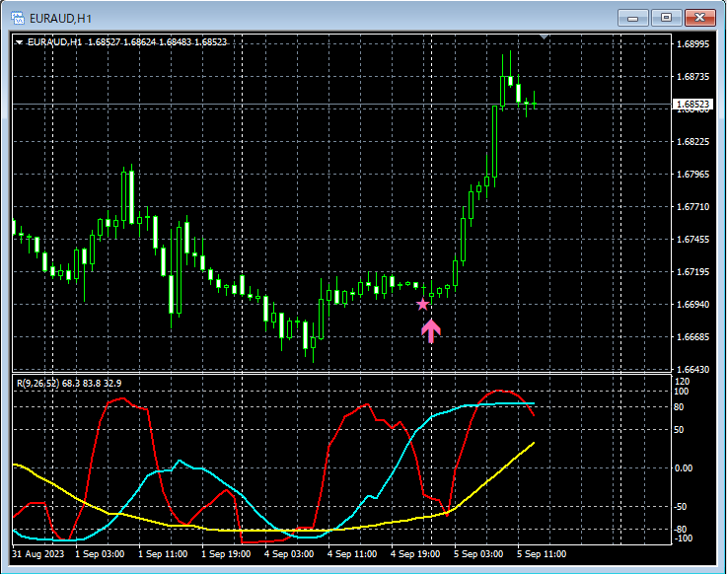This screenshot has height=574, width=728.
Task: Click the 1.67710 price scale value
Action: [693, 206]
